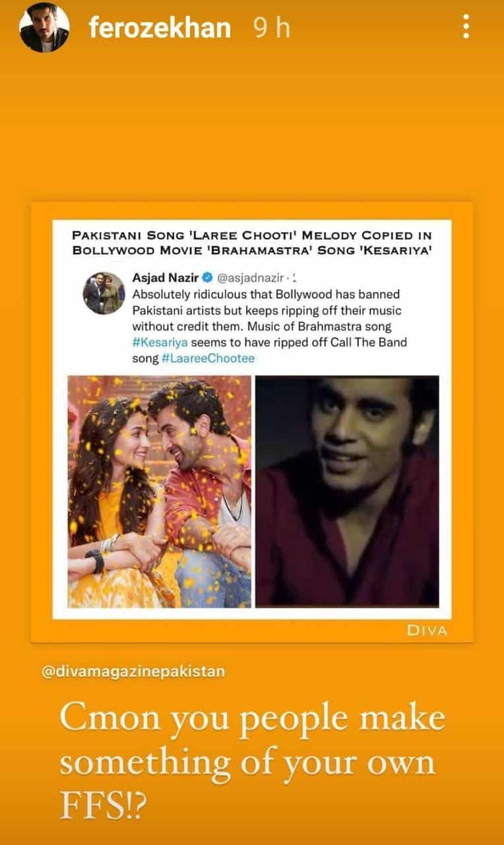504x845 pixels.
Task: Tap the Asjad Nazir tweet avatar
Action: coord(104,292)
